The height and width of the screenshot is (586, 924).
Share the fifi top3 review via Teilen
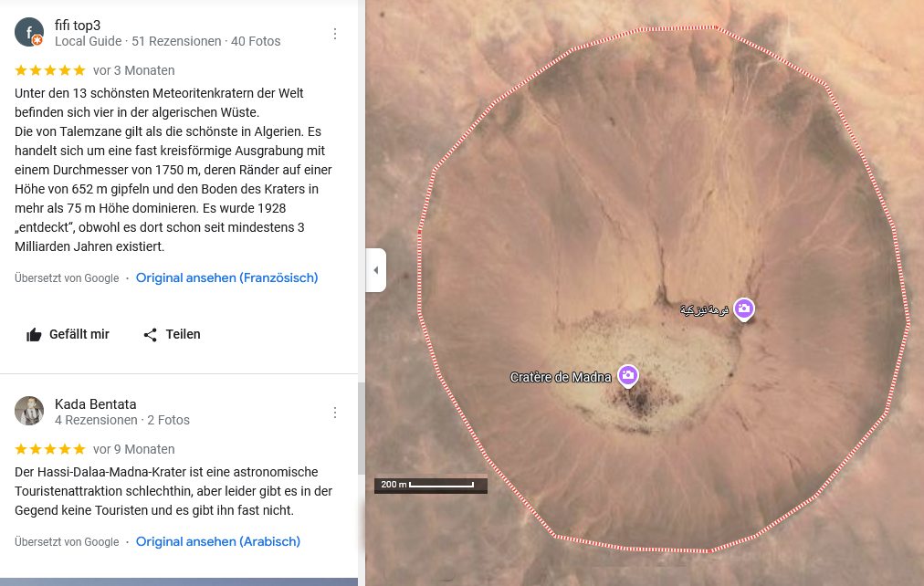[x=172, y=335]
